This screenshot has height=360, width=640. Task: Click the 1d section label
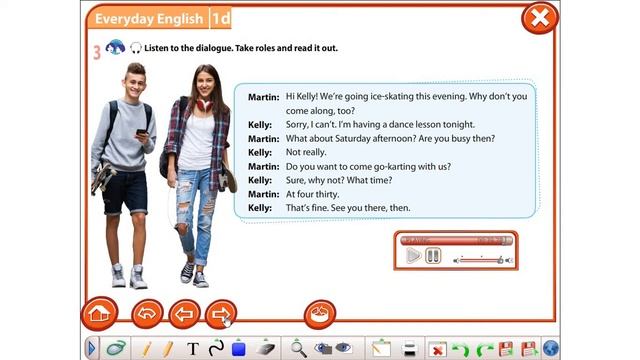pyautogui.click(x=221, y=19)
